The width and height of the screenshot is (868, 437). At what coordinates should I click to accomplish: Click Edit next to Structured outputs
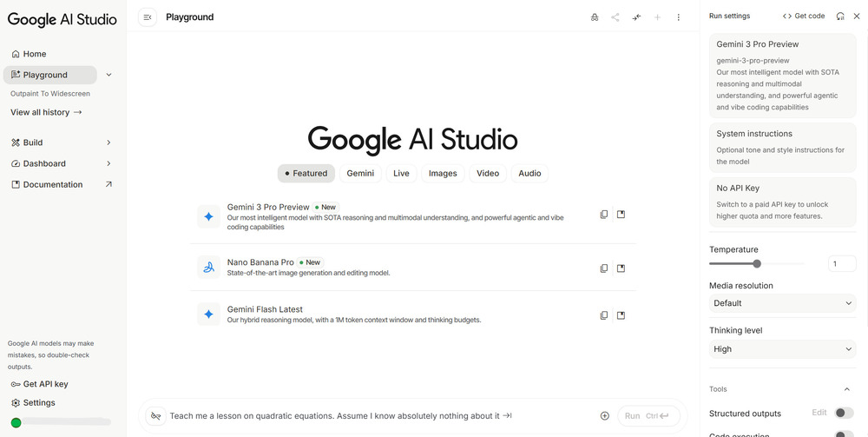tap(819, 413)
